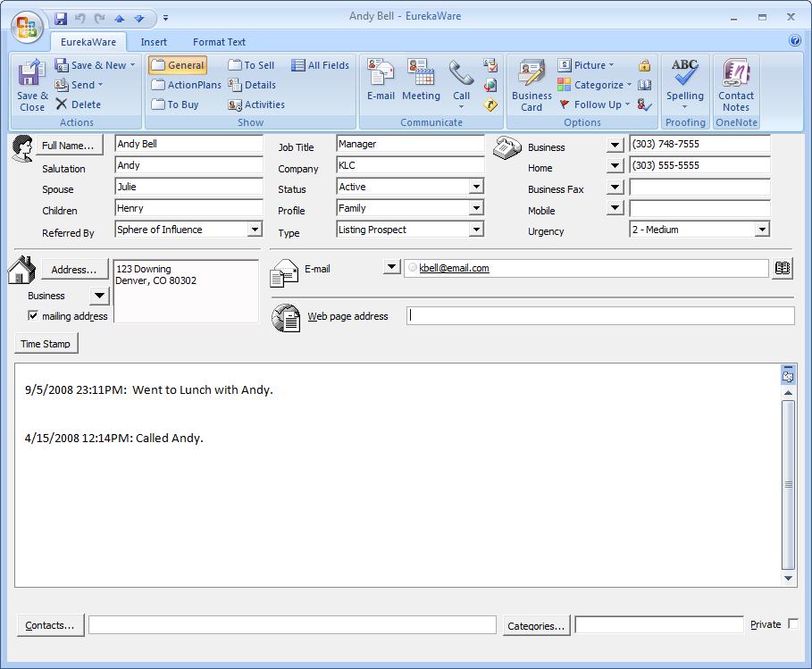Toggle the Private checkbox
This screenshot has width=812, height=669.
pyautogui.click(x=793, y=623)
